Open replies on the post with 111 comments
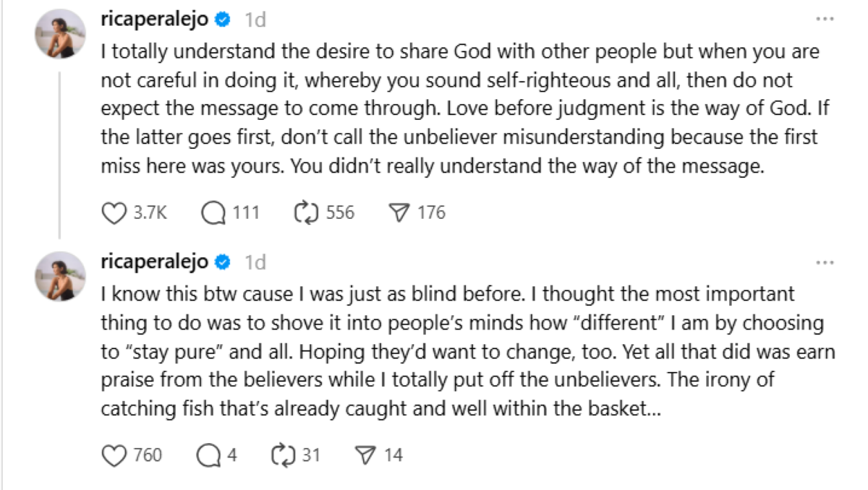 [214, 212]
